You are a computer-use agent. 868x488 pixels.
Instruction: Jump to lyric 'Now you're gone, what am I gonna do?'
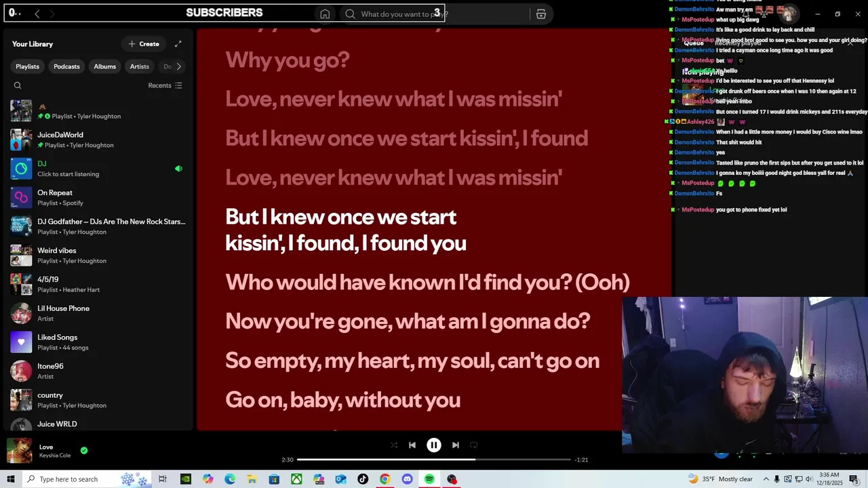[408, 321]
